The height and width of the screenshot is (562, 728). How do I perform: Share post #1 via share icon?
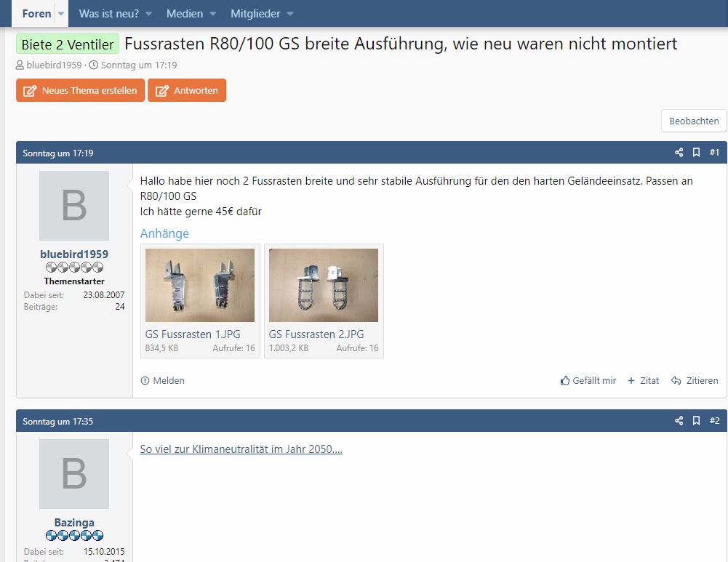(x=679, y=152)
